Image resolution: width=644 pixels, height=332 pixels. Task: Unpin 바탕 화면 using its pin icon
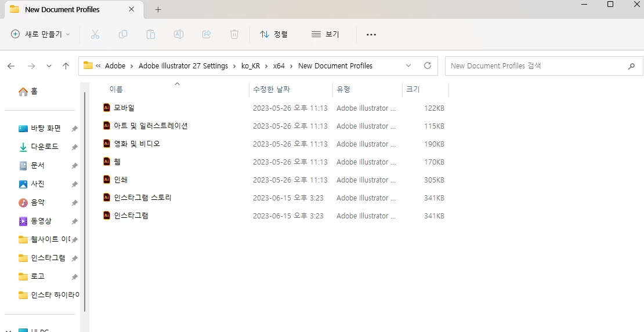[74, 129]
